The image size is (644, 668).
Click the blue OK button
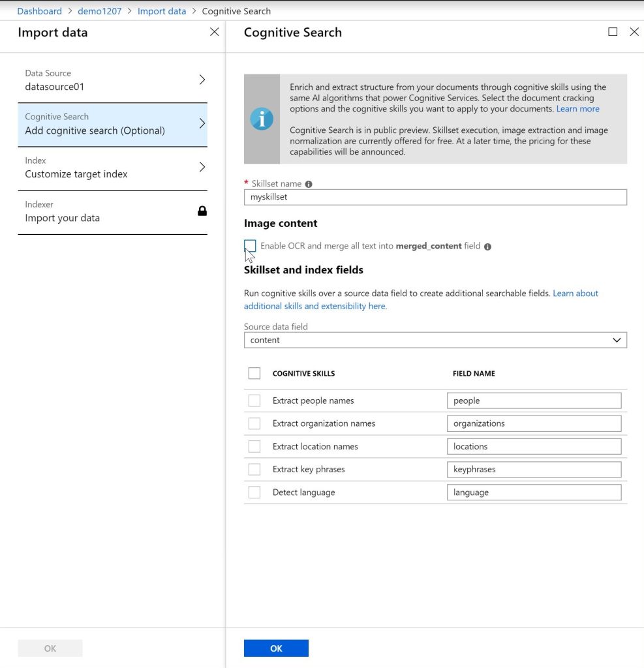tap(276, 648)
